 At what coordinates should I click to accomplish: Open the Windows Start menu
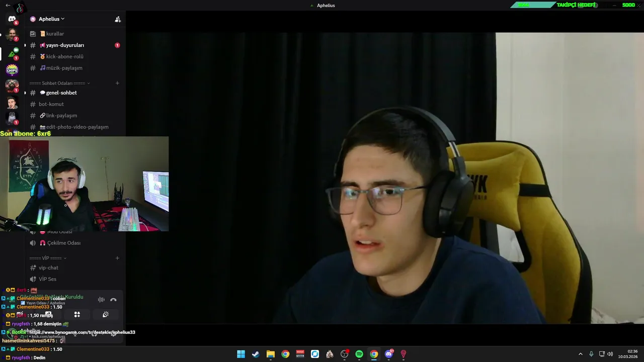[241, 354]
